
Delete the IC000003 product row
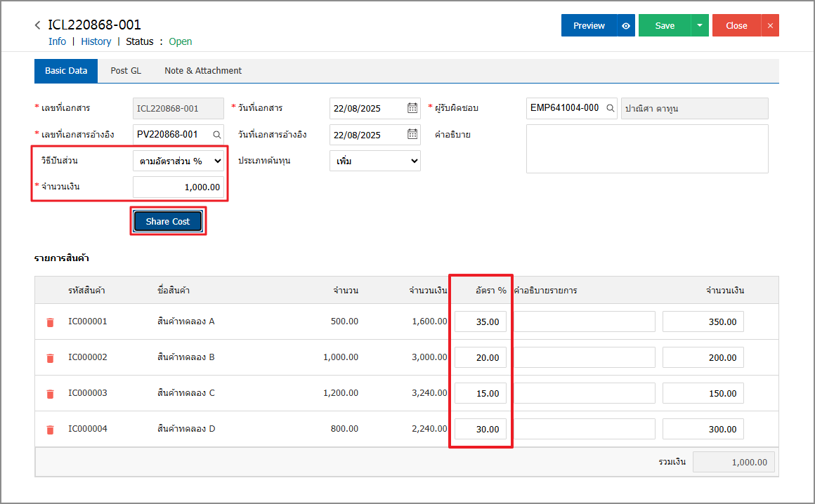[50, 394]
